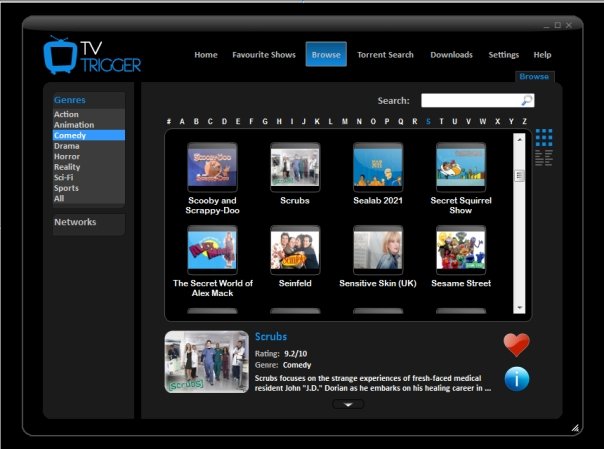Open the Help tab
The height and width of the screenshot is (449, 604).
point(542,55)
